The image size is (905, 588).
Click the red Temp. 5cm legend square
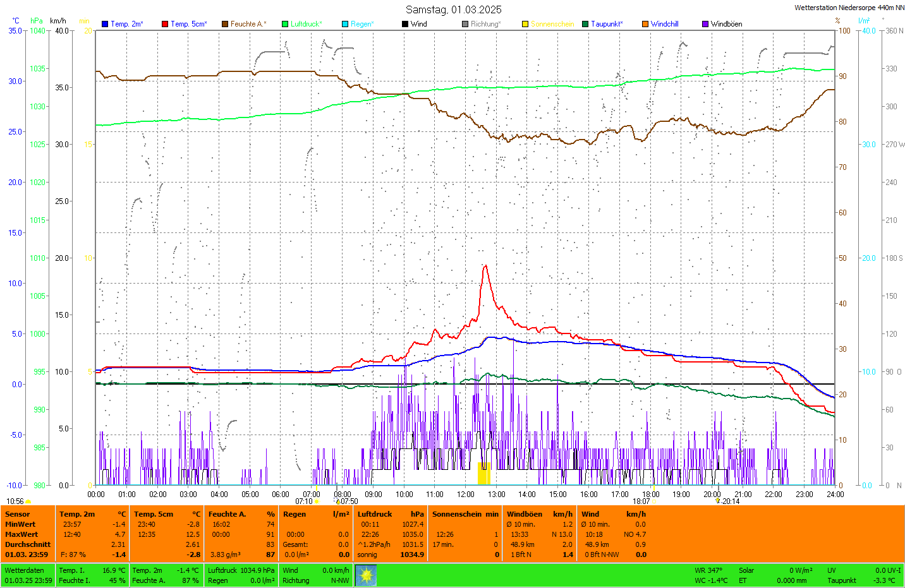coord(165,24)
